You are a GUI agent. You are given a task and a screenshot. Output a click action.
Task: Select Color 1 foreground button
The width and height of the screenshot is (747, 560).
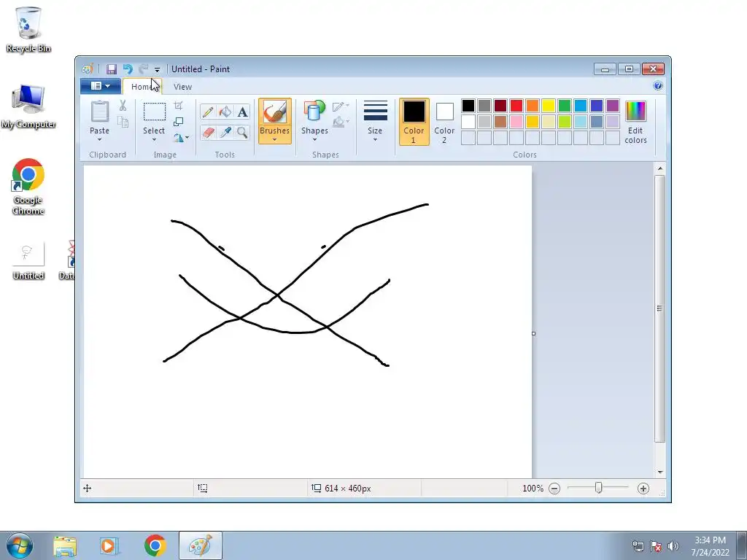click(x=414, y=122)
